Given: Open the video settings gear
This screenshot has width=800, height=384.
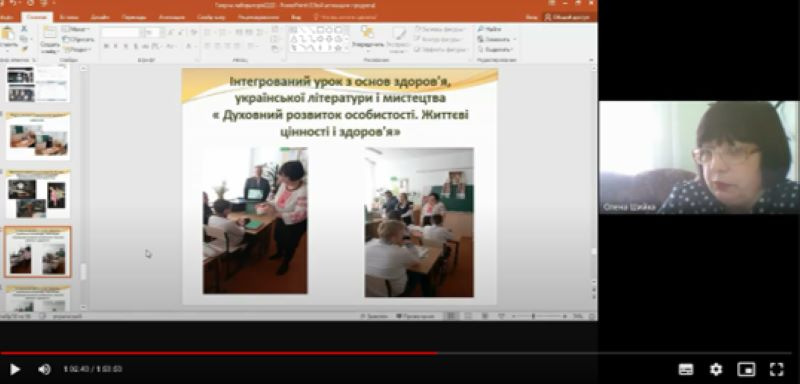Looking at the screenshot, I should 716,369.
